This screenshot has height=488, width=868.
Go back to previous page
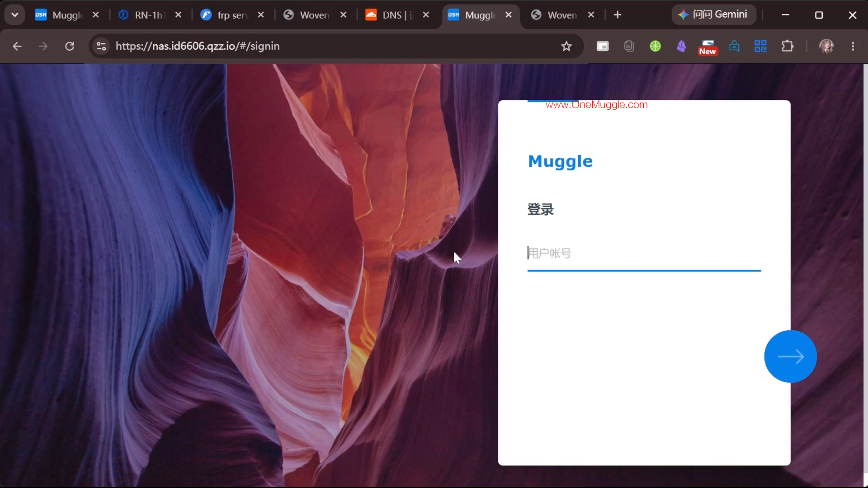(17, 46)
